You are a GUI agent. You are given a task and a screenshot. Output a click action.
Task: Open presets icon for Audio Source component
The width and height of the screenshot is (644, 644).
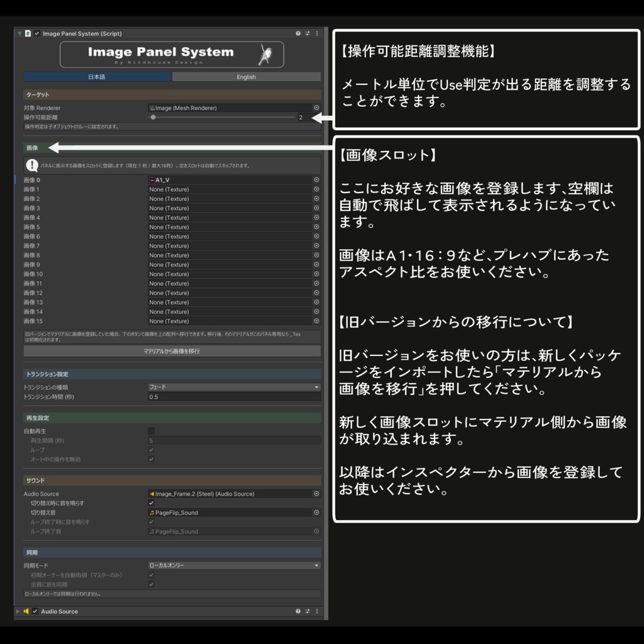pos(307,611)
